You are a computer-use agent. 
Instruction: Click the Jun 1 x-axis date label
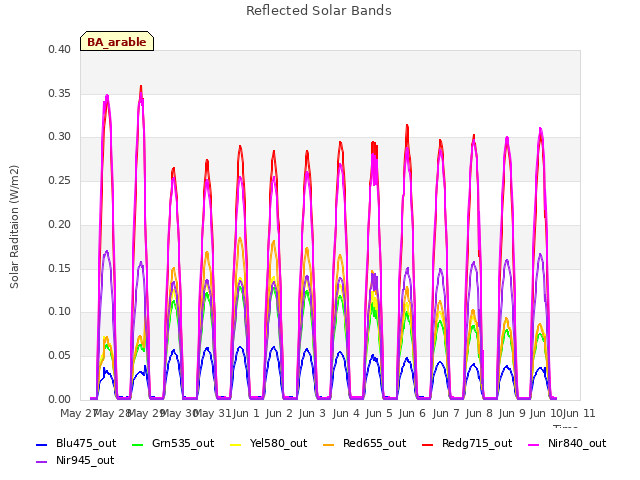coord(246,413)
